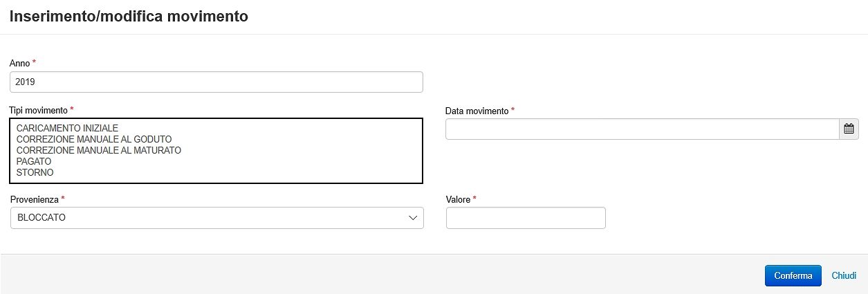Expand the Provenienza dropdown chevron
868x294 pixels.
pyautogui.click(x=413, y=218)
